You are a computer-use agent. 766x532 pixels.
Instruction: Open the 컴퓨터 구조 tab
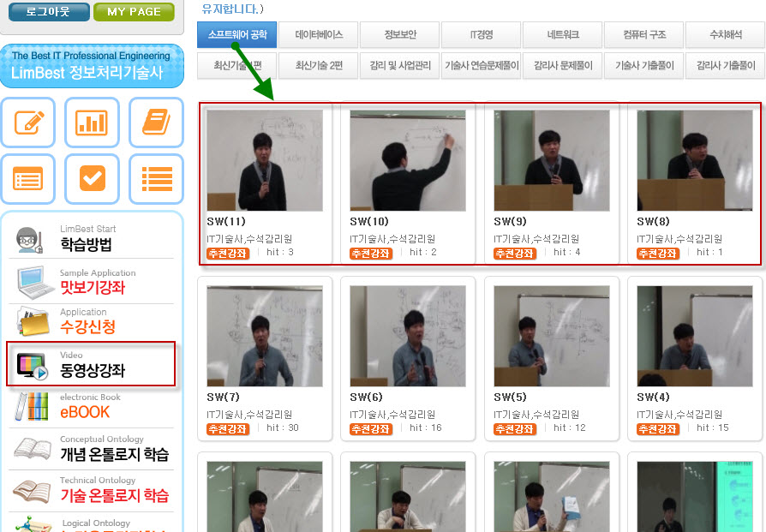click(644, 34)
